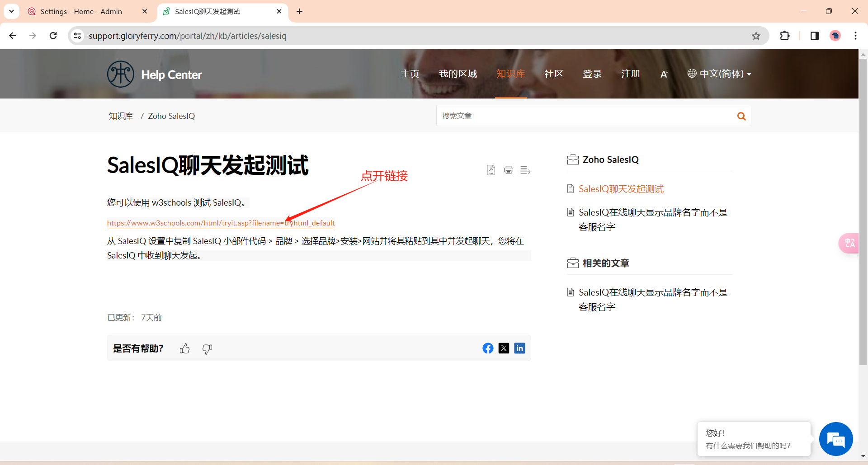Click the scrollbar up arrow
Screen dimensions: 868x465
[x=863, y=54]
